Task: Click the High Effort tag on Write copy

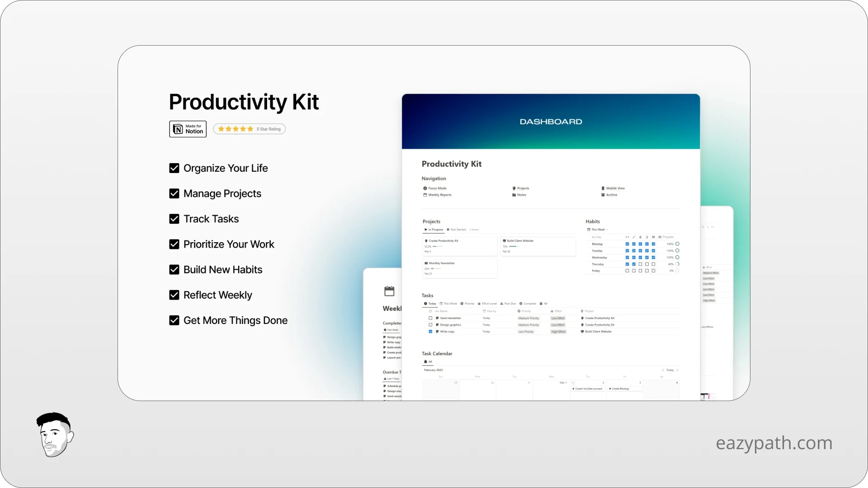Action: point(558,332)
